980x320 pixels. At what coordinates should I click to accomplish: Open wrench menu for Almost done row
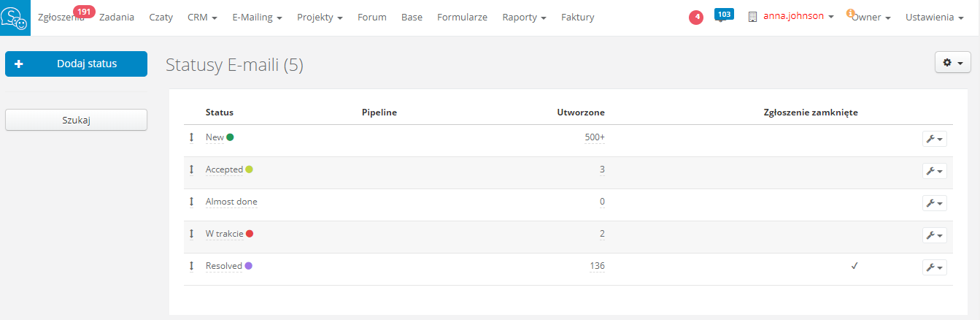(x=934, y=202)
